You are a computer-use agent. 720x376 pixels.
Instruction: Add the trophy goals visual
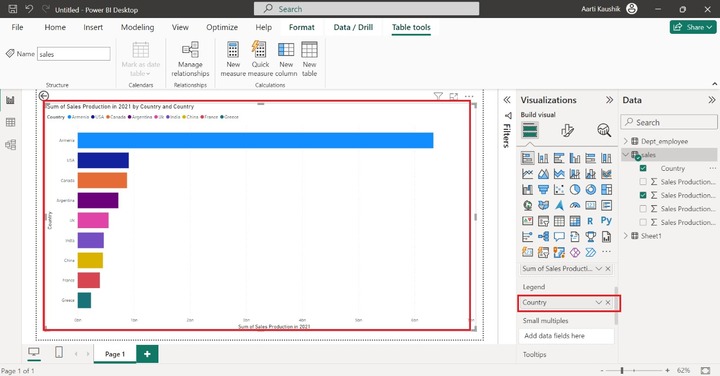point(591,237)
